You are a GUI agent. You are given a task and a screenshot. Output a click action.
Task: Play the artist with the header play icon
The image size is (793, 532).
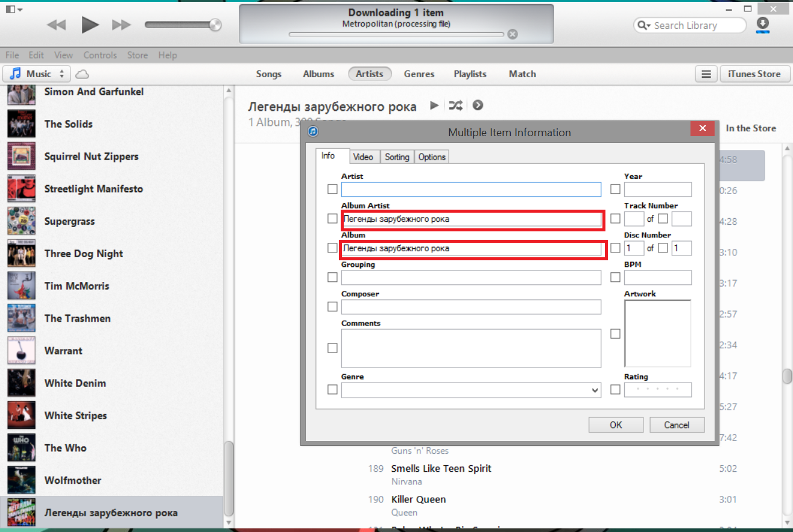click(434, 105)
